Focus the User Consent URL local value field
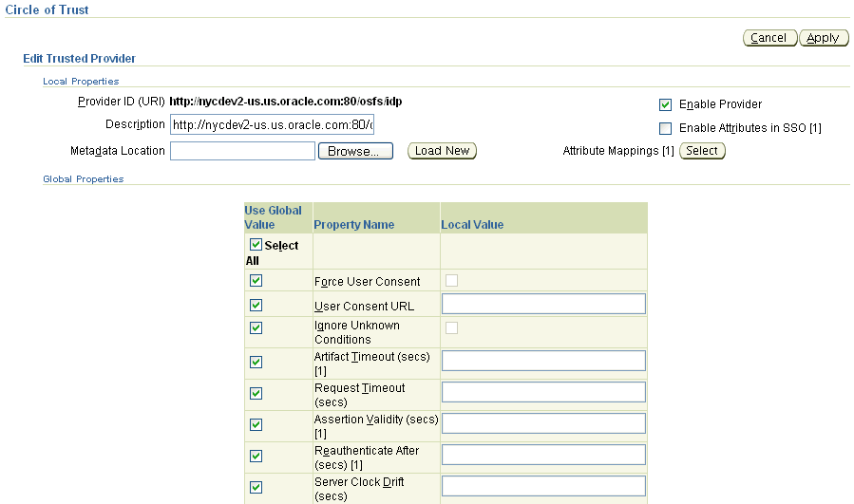Image resolution: width=854 pixels, height=504 pixels. (543, 304)
